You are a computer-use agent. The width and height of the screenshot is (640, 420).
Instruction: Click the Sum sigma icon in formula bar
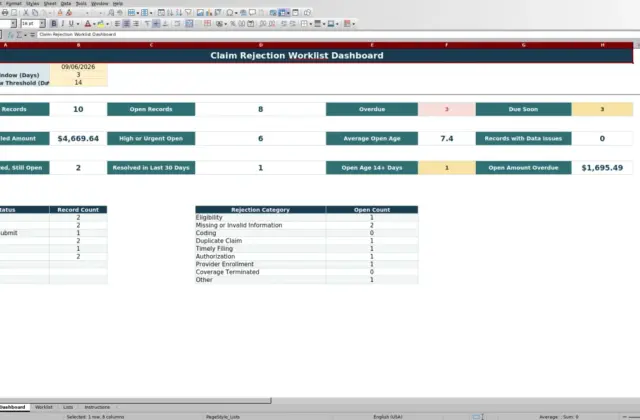click(19, 35)
